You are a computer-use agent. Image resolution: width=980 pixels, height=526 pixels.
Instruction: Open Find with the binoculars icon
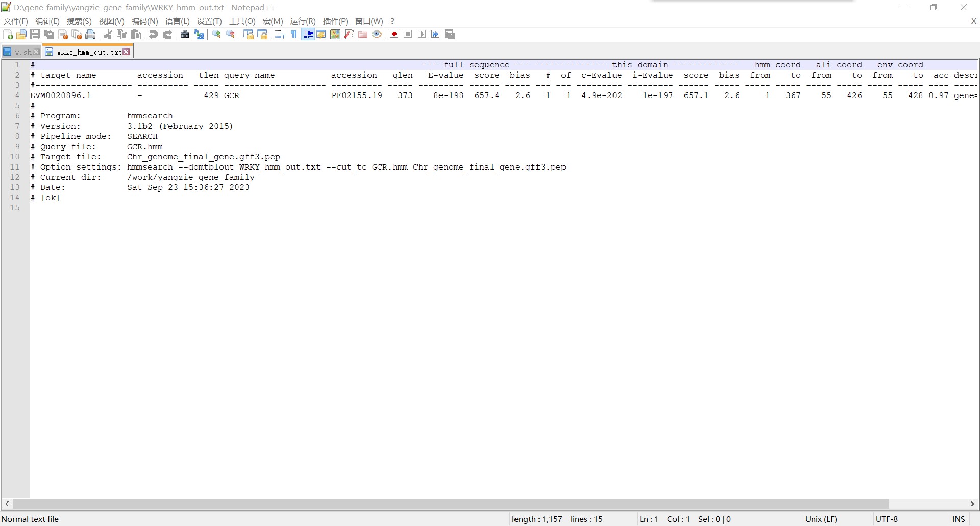(185, 34)
